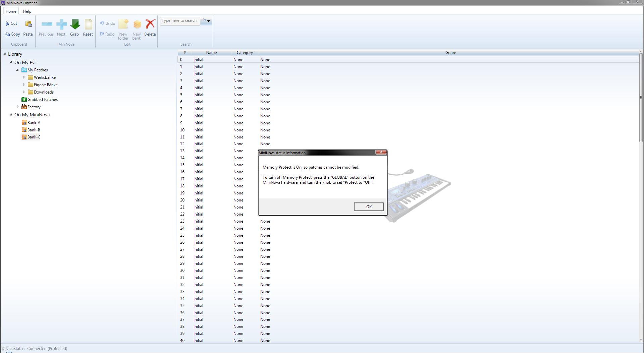Select patch row number 40
The image size is (644, 353).
click(x=408, y=341)
